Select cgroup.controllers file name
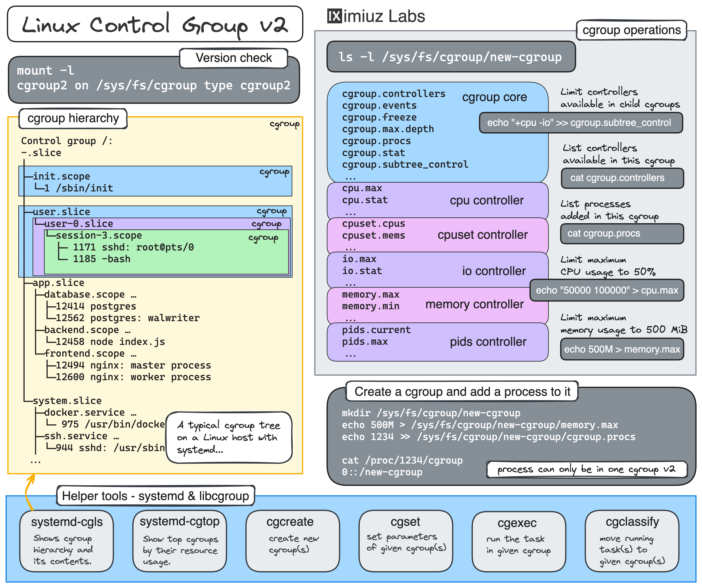The height and width of the screenshot is (588, 702). click(394, 94)
